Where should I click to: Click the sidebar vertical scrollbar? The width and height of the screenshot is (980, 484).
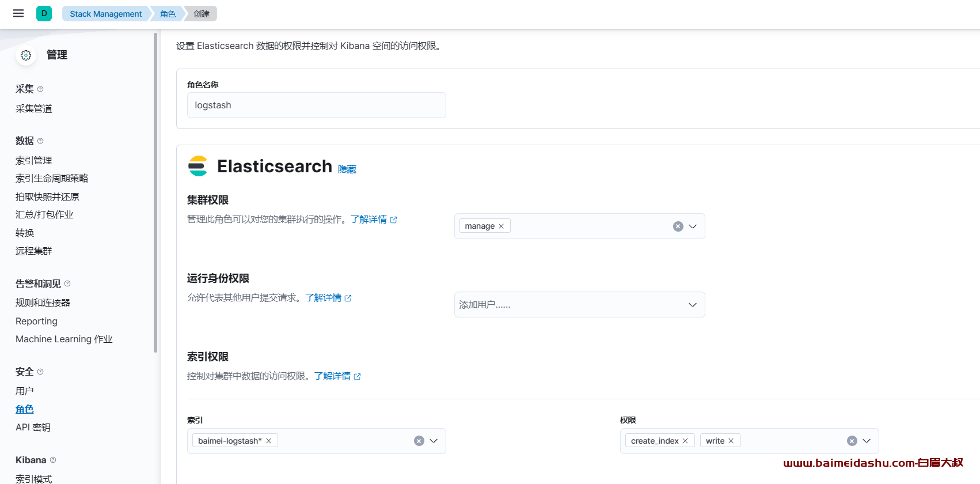point(155,192)
